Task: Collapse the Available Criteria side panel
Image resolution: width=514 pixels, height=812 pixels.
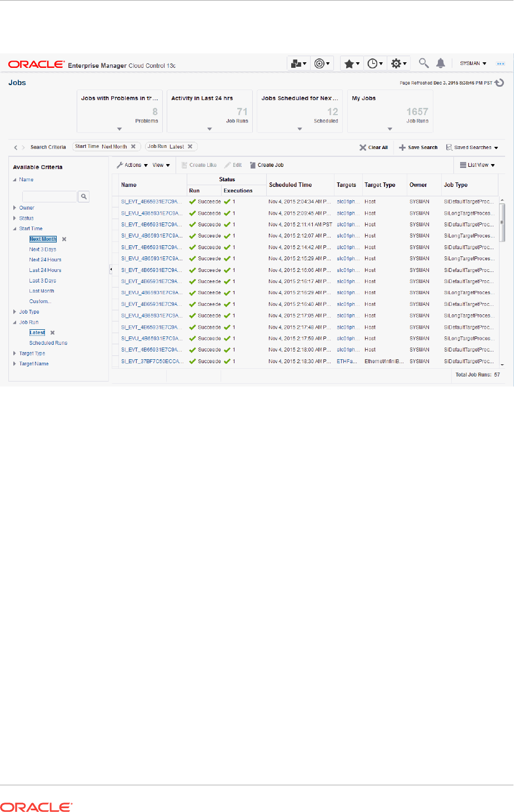Action: [111, 269]
